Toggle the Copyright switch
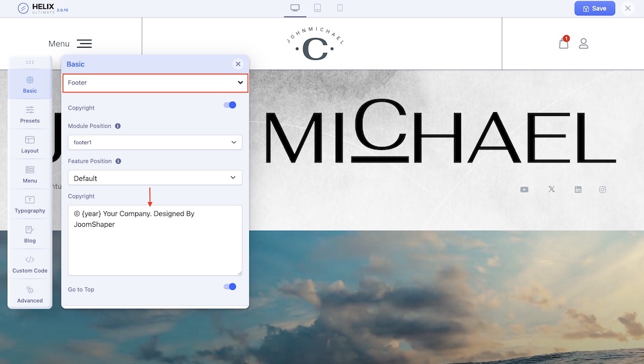 click(x=230, y=105)
